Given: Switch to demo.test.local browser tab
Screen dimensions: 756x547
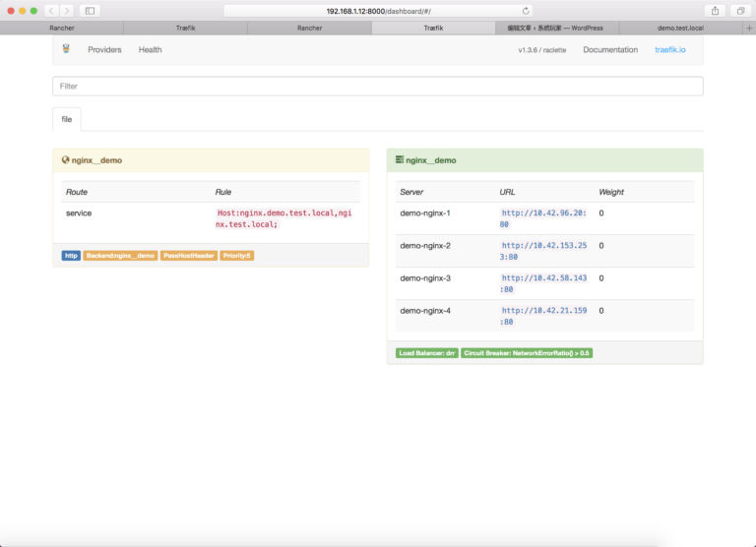Looking at the screenshot, I should (681, 28).
